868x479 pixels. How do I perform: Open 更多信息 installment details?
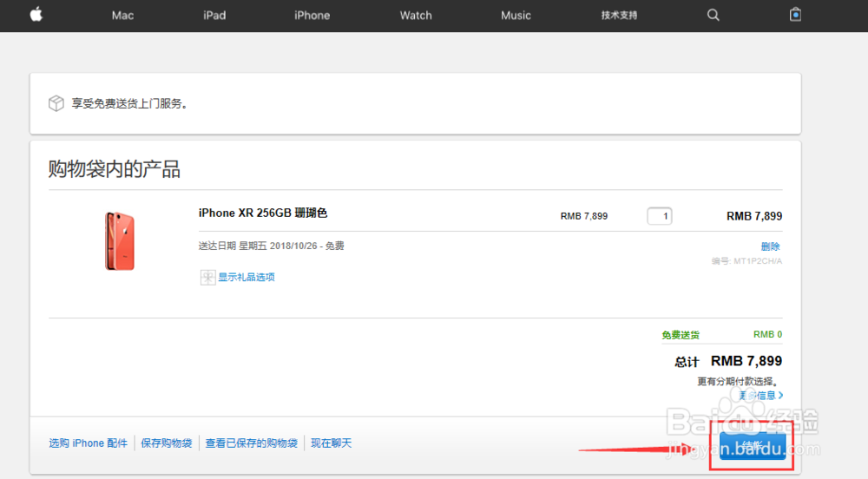(761, 395)
